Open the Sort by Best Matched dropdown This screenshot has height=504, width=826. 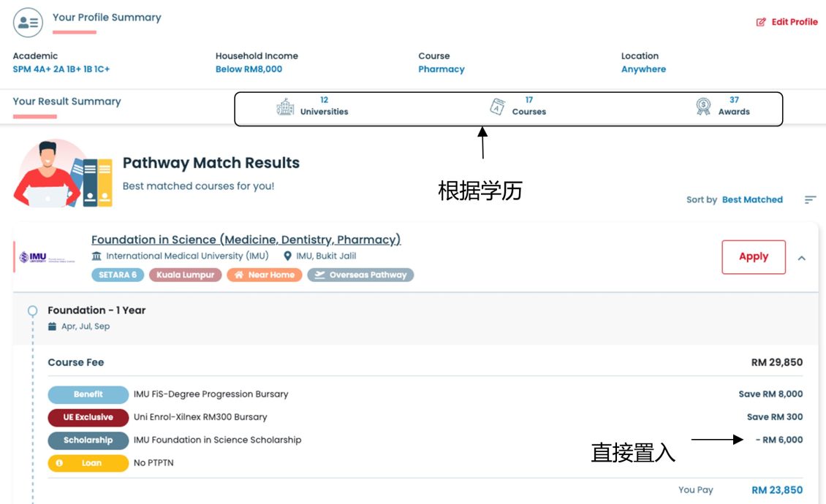[x=751, y=199]
